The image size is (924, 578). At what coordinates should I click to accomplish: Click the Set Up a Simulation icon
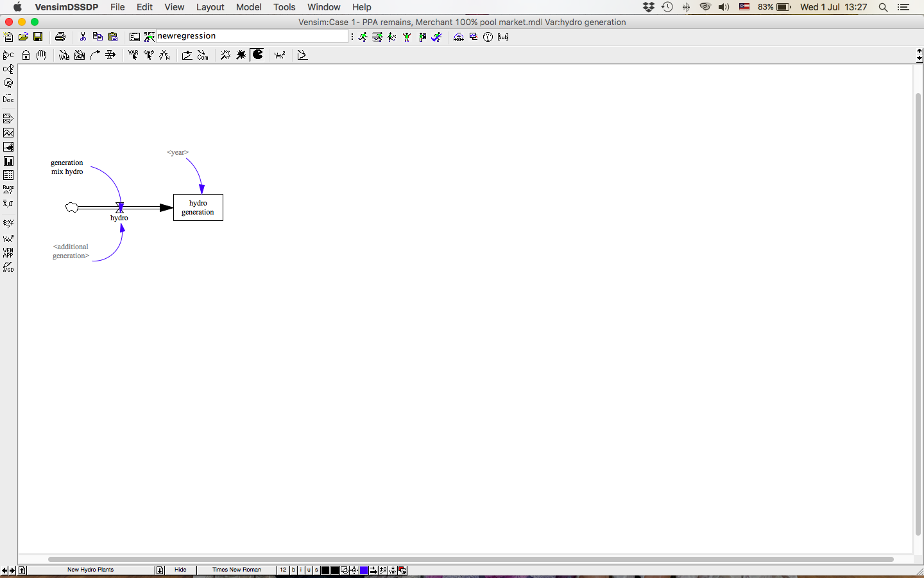coord(150,37)
